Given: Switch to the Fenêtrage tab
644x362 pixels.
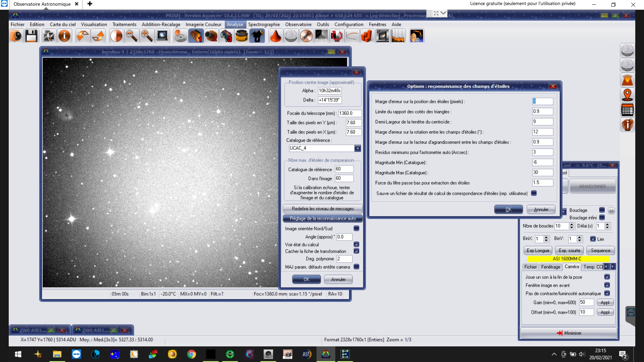Looking at the screenshot, I should (550, 267).
